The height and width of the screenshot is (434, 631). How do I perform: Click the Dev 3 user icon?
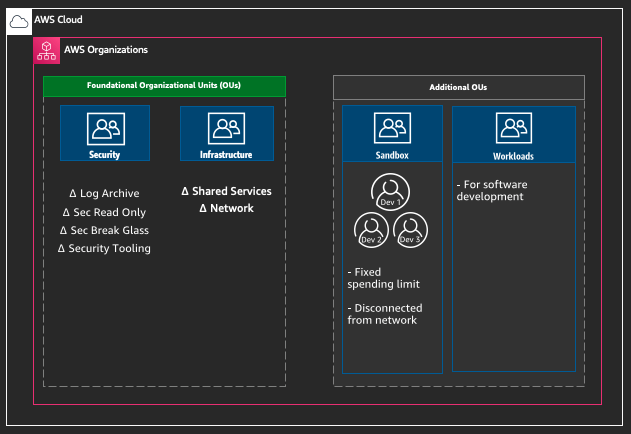pos(410,230)
